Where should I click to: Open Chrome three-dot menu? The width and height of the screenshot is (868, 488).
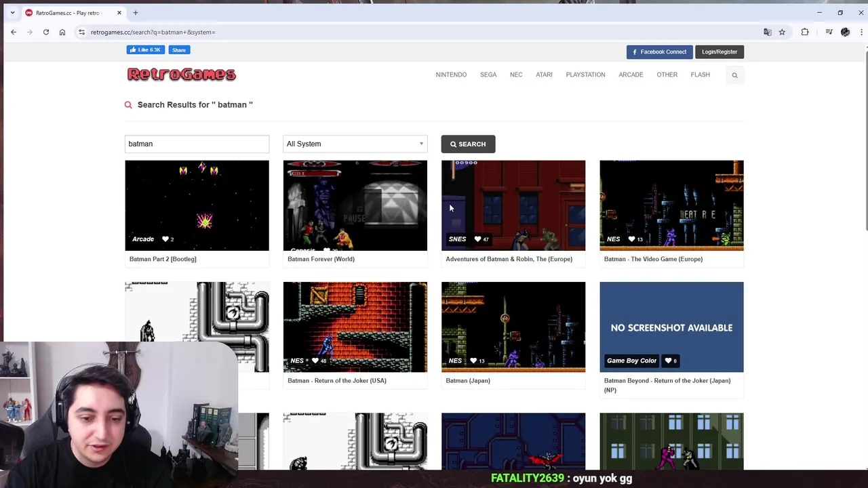click(x=861, y=32)
